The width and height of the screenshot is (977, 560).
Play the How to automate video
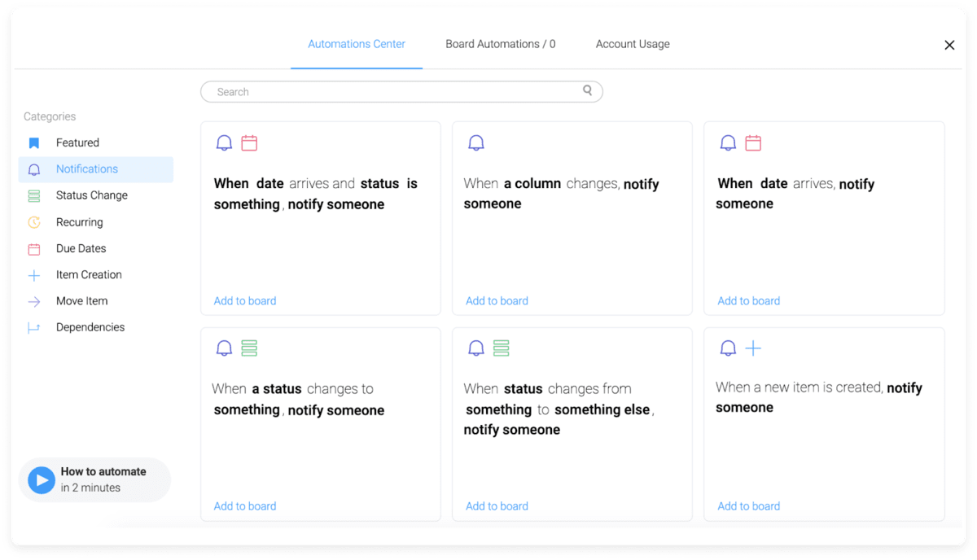click(42, 479)
